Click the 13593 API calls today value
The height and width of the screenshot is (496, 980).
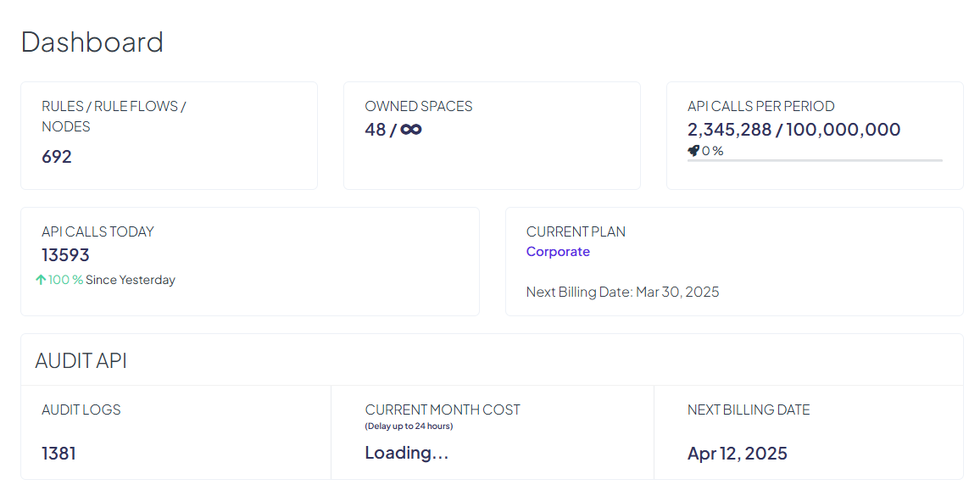(65, 255)
